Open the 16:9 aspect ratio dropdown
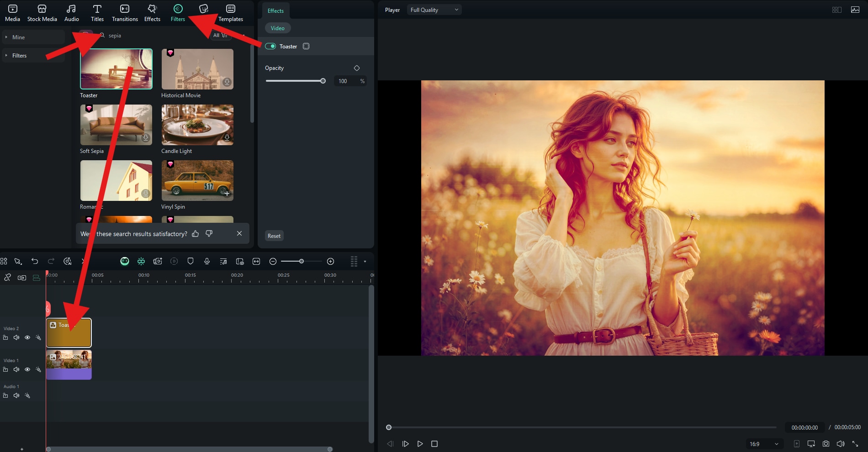This screenshot has width=868, height=452. coord(764,444)
